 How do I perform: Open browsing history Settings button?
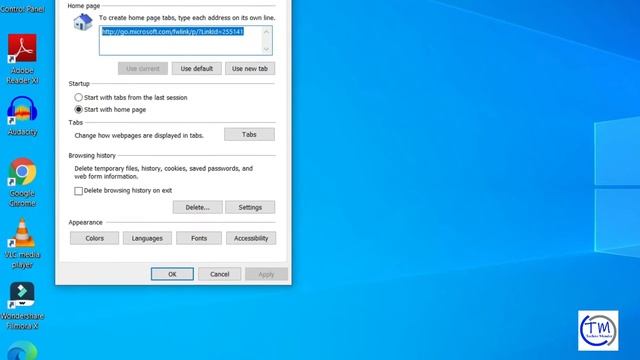coord(250,207)
